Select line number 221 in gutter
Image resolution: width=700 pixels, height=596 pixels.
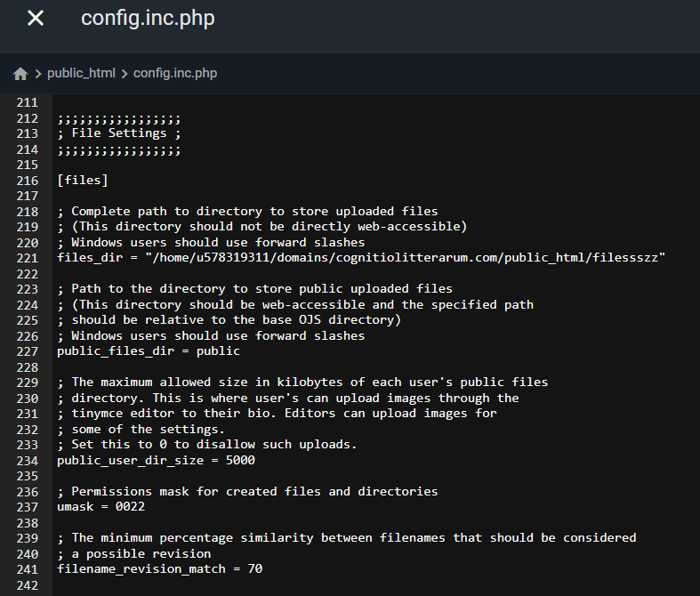28,258
